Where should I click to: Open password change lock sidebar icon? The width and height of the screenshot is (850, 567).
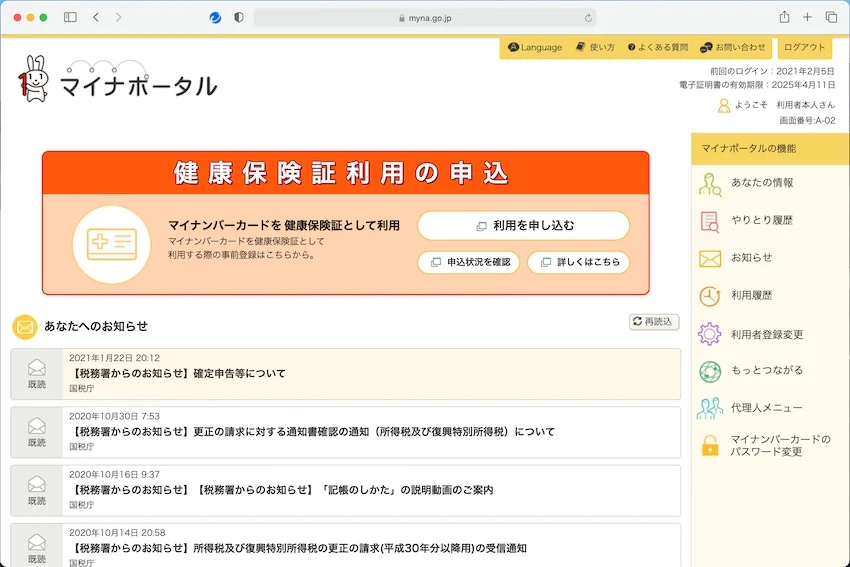[x=710, y=446]
